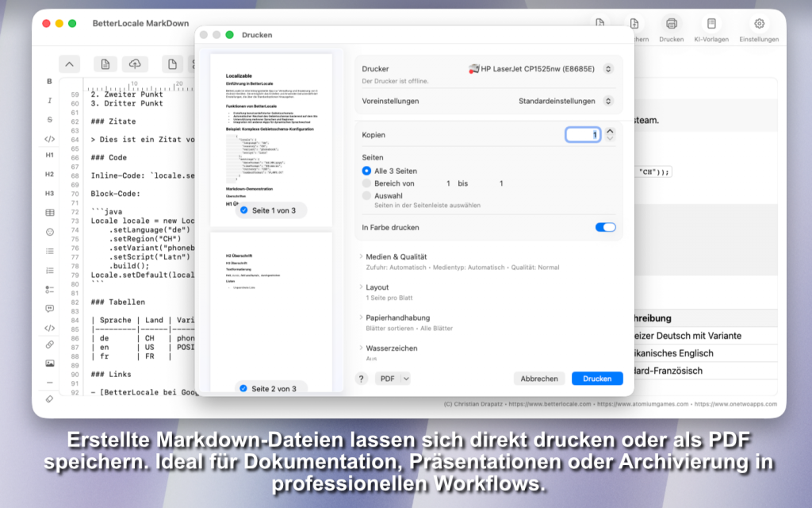
Task: Click the image insert icon in sidebar
Action: 49,364
